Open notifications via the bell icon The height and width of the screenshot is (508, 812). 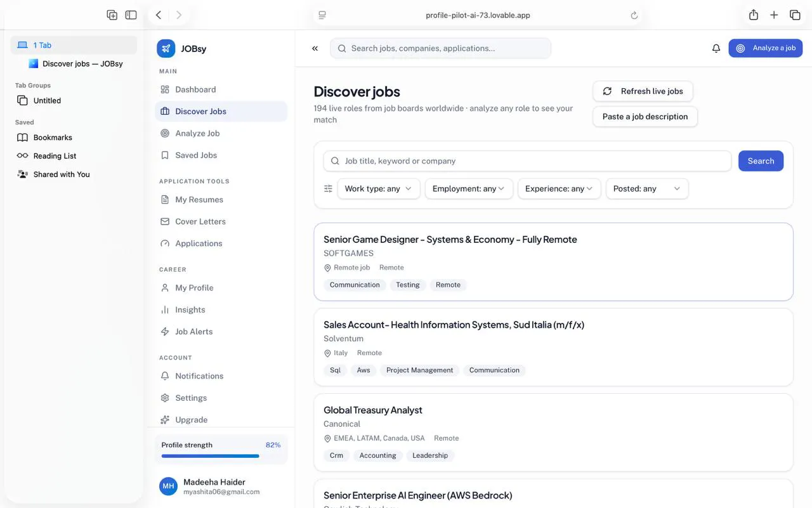(x=716, y=48)
